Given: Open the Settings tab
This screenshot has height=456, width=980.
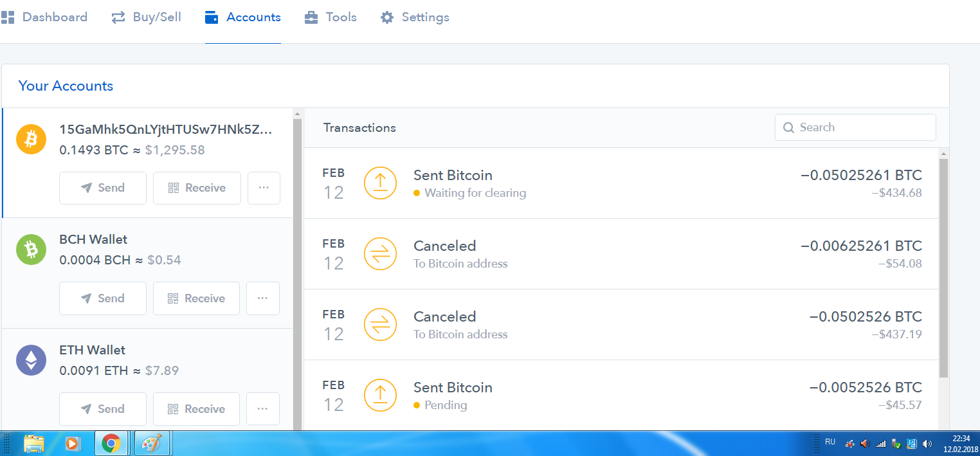Looking at the screenshot, I should 415,17.
